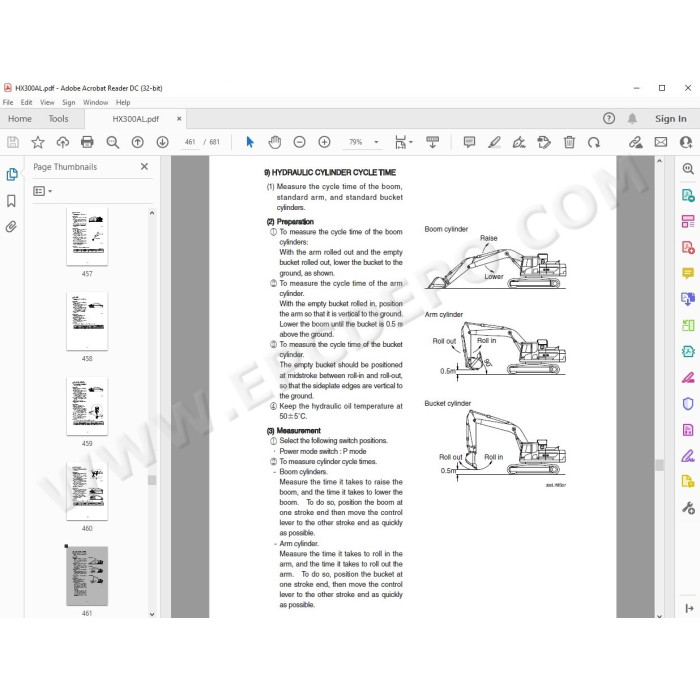Expand the right tools pane arrow
The height and width of the screenshot is (700, 700).
689,608
